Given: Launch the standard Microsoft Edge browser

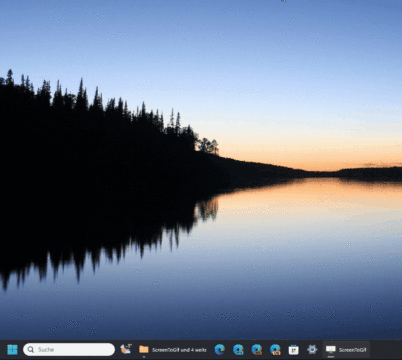Looking at the screenshot, I should [219, 350].
